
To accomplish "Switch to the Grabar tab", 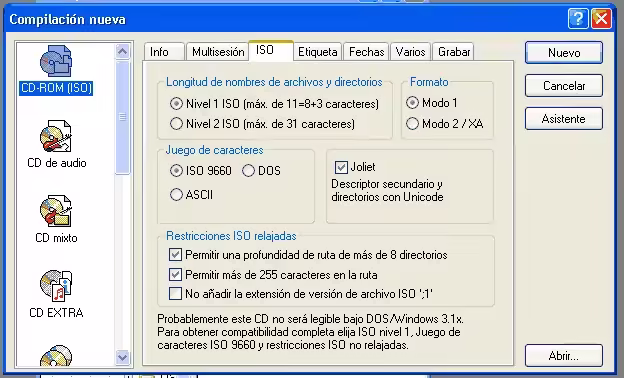I will [x=454, y=52].
